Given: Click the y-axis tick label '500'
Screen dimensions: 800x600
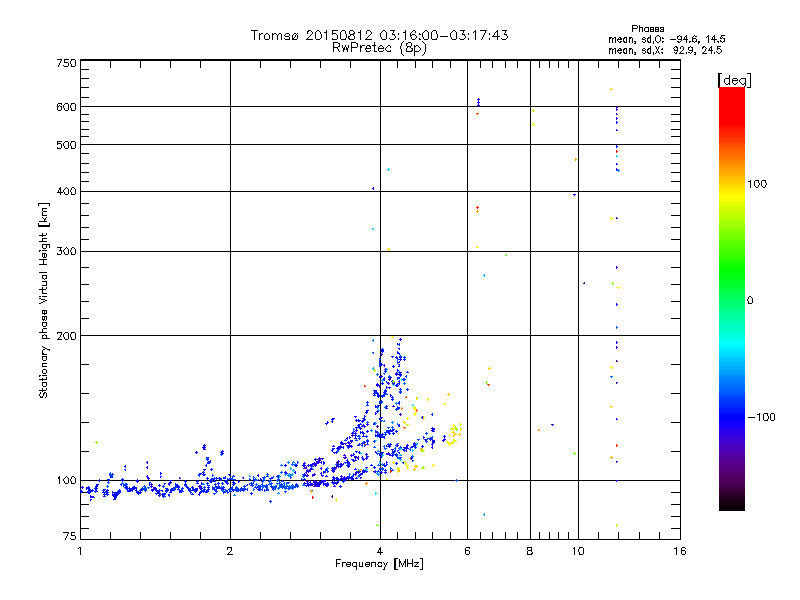Looking at the screenshot, I should (66, 145).
